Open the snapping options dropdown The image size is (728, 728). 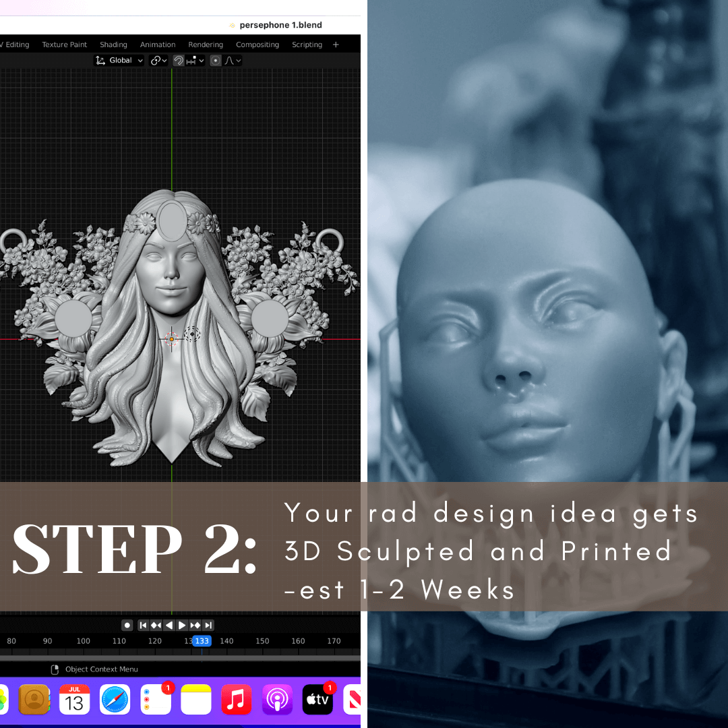coord(196,61)
